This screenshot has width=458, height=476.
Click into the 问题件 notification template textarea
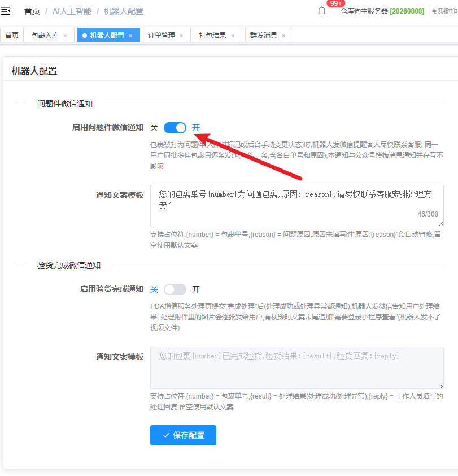tap(296, 206)
